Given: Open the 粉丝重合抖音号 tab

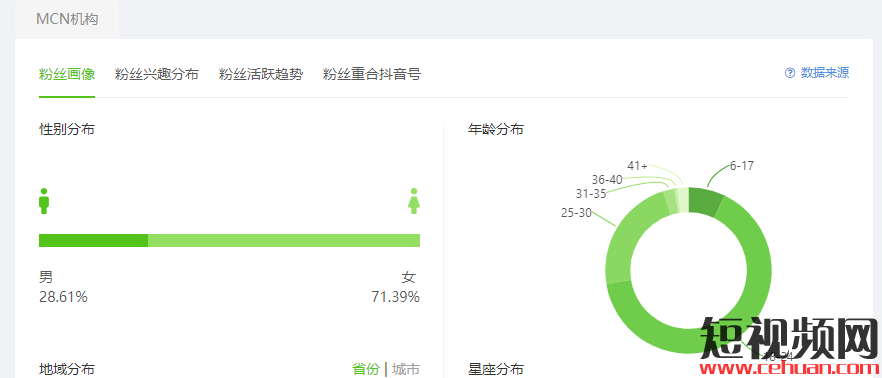Looking at the screenshot, I should point(372,74).
